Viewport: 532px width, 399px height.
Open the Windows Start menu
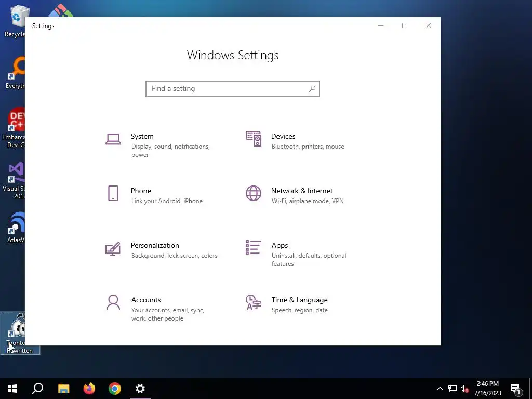coord(12,389)
